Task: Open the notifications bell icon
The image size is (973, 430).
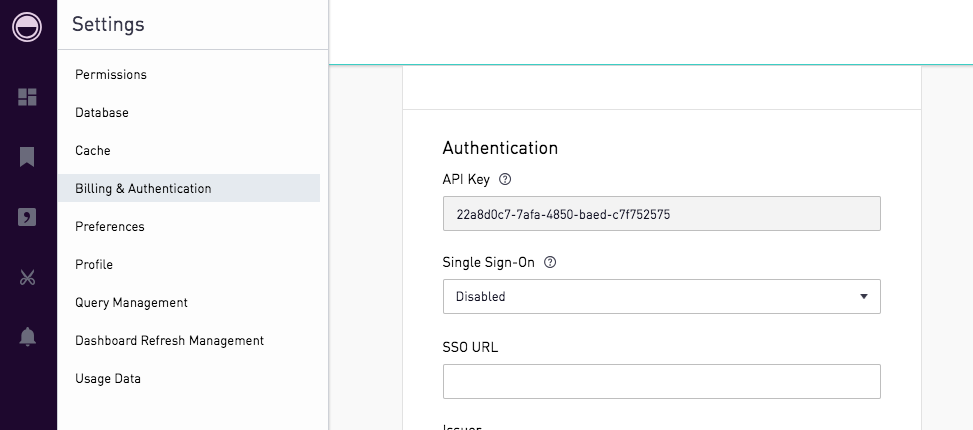Action: [27, 337]
